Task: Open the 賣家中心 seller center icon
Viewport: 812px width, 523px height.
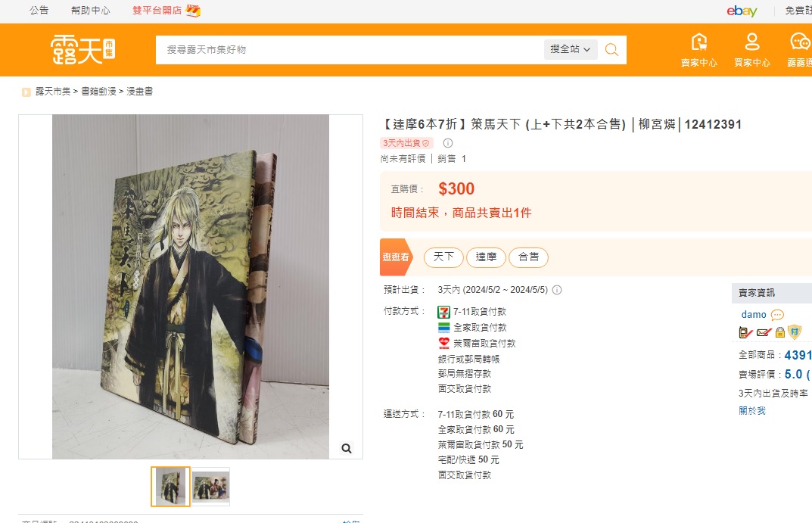Action: coord(698,50)
